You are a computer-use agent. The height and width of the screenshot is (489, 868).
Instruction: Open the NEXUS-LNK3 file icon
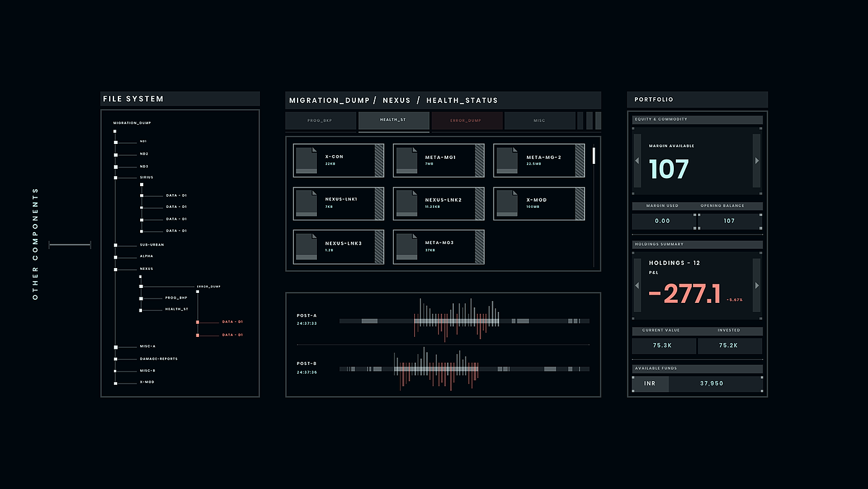306,247
